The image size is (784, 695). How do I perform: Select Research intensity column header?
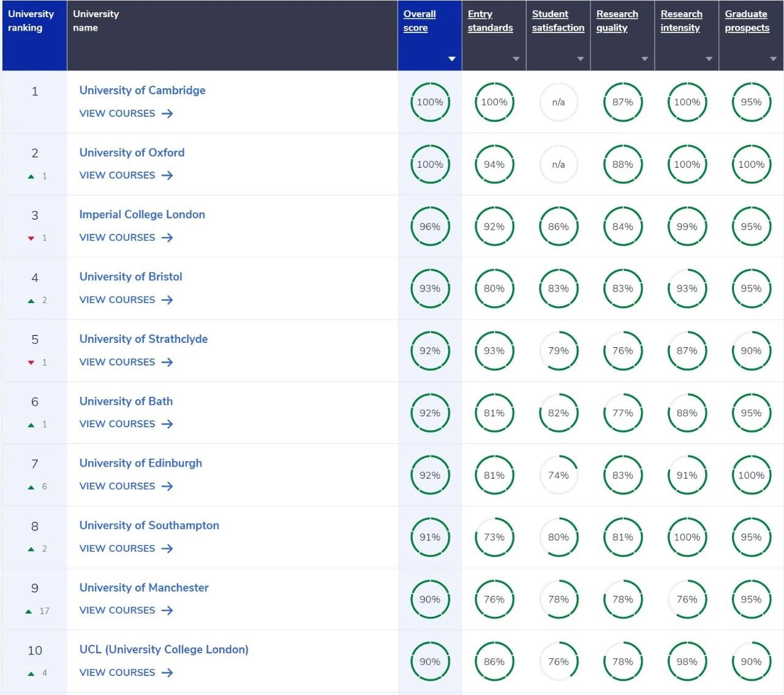(681, 21)
